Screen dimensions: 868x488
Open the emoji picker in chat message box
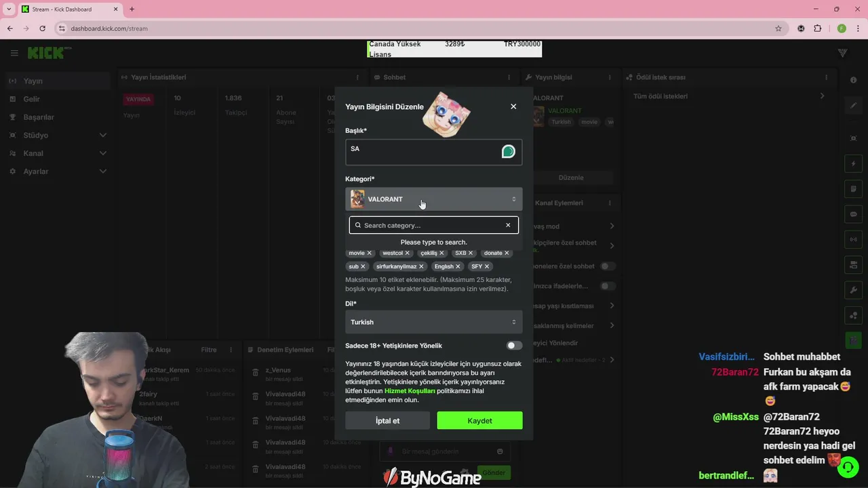click(x=500, y=451)
